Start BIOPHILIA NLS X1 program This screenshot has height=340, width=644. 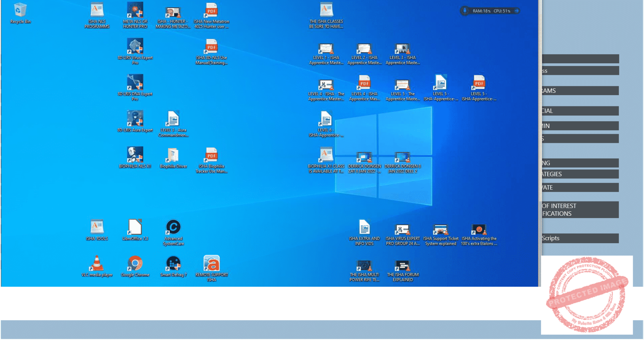pyautogui.click(x=135, y=155)
